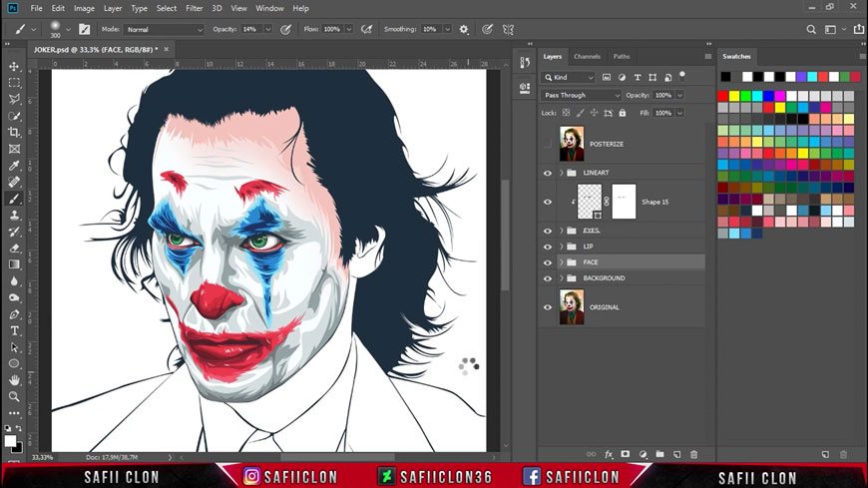Delete layer trash icon in Layers panel
The image size is (868, 488).
[693, 454]
